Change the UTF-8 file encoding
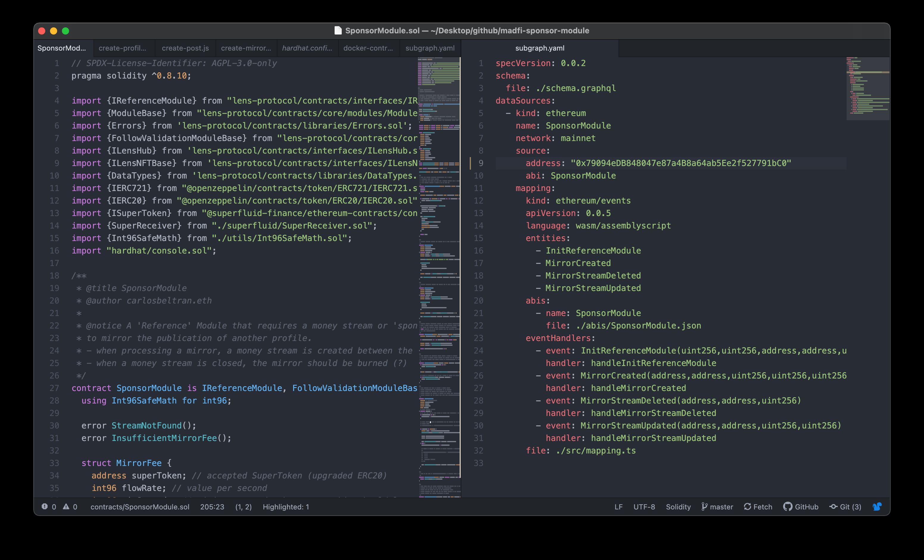The height and width of the screenshot is (560, 924). (644, 507)
